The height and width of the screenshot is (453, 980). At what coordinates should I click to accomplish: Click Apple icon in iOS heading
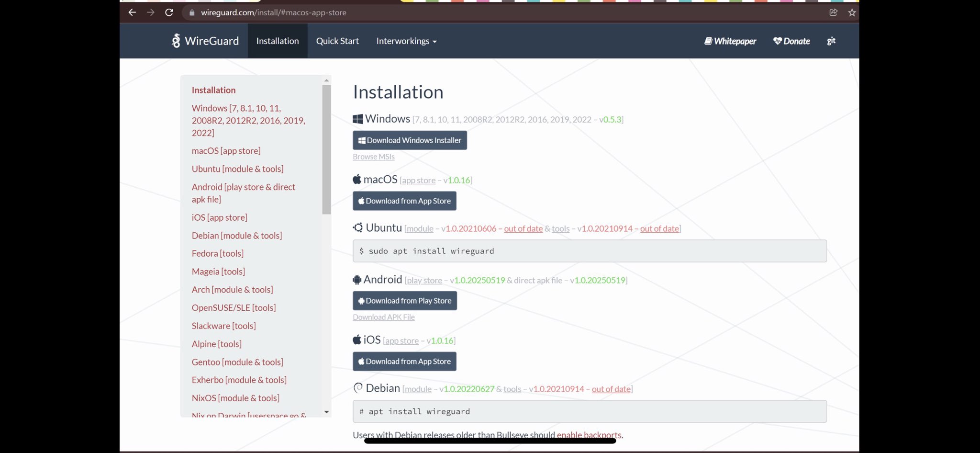[357, 340]
